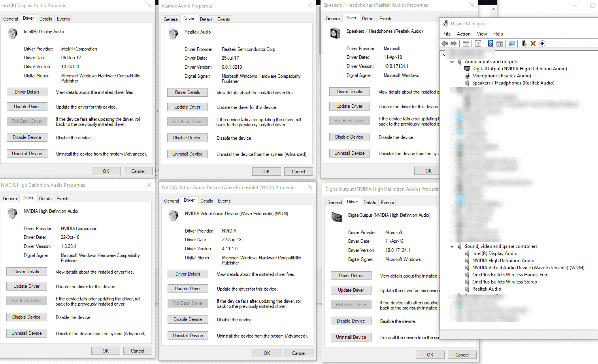Click Disable Device in Speakers / Headphones Properties

coord(349,137)
